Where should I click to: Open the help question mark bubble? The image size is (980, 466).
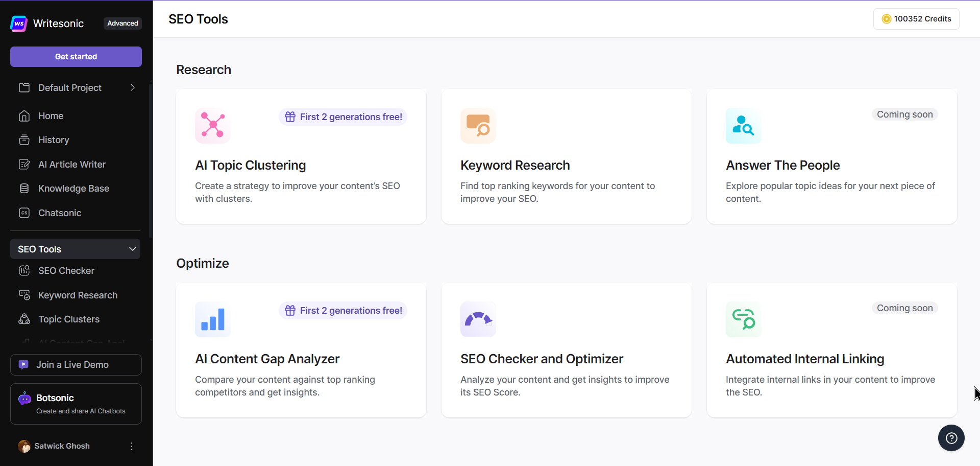coord(951,438)
